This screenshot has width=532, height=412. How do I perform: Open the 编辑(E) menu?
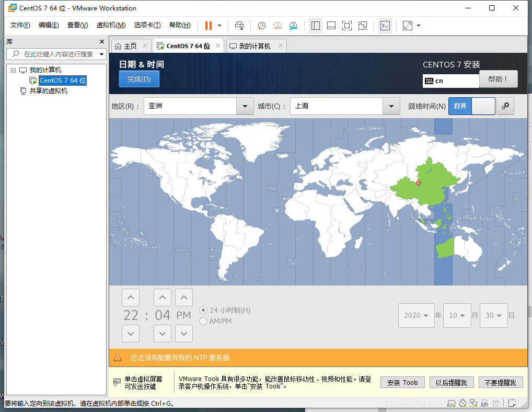coord(49,25)
